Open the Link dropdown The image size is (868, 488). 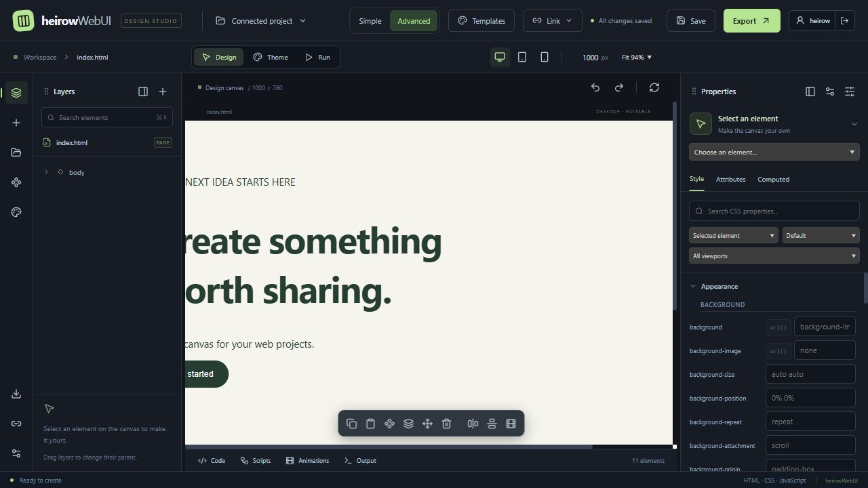point(552,21)
